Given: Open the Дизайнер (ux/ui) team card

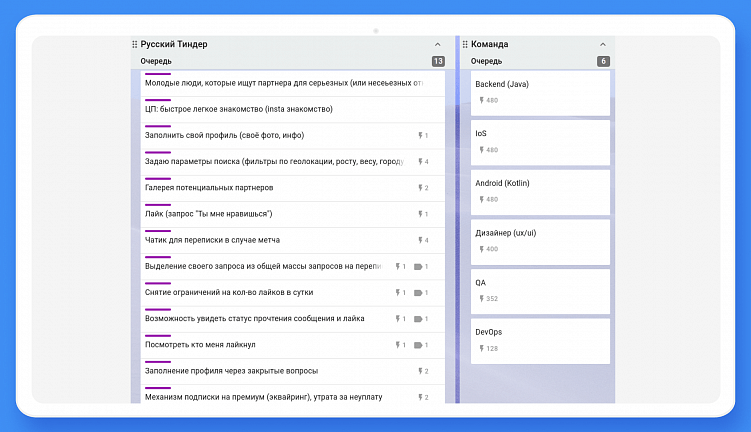Looking at the screenshot, I should point(540,242).
